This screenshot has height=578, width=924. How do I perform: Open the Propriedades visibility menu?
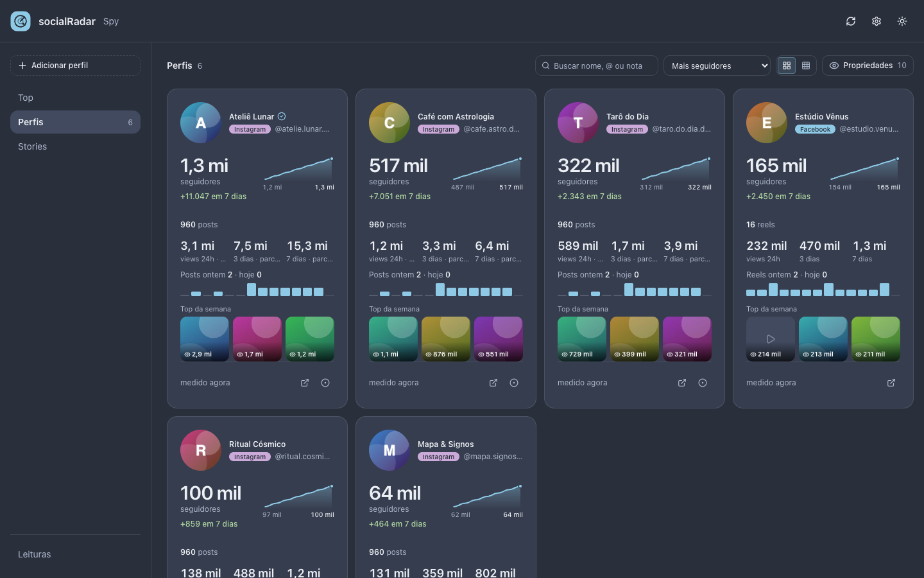pyautogui.click(x=868, y=66)
